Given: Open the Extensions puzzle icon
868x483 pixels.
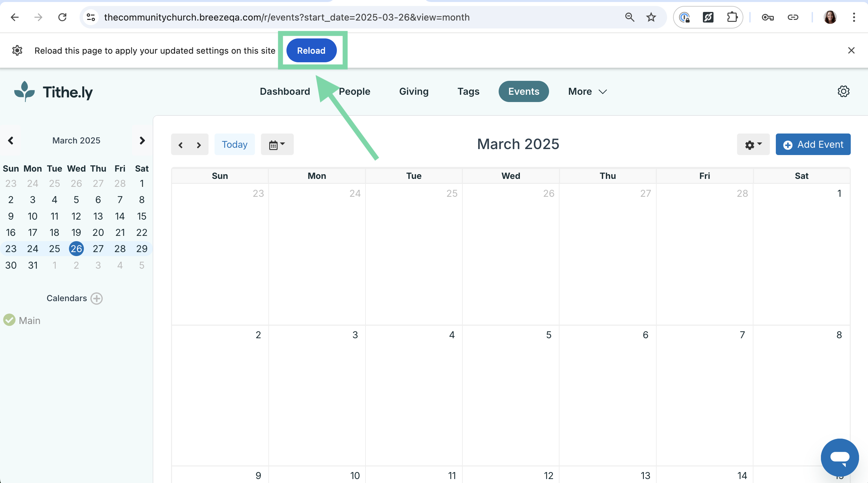Looking at the screenshot, I should coord(731,17).
